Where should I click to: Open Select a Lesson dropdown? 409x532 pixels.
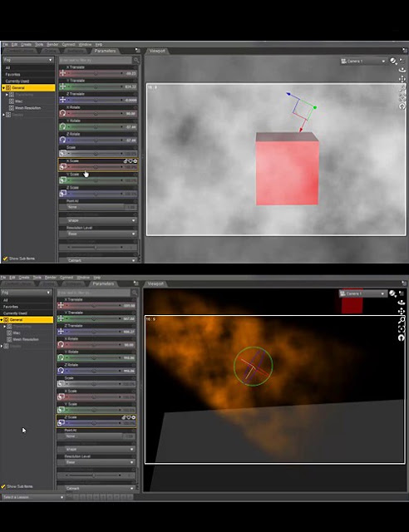[33, 497]
